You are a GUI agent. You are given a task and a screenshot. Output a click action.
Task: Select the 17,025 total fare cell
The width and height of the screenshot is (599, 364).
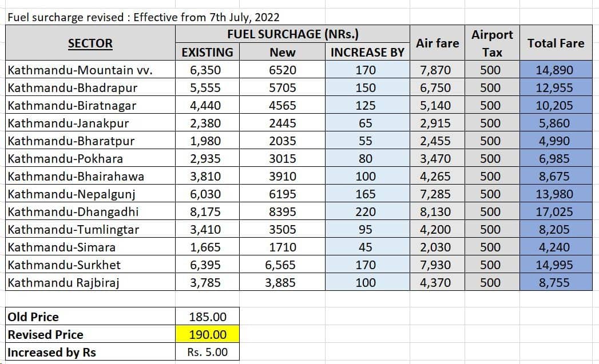tap(556, 211)
